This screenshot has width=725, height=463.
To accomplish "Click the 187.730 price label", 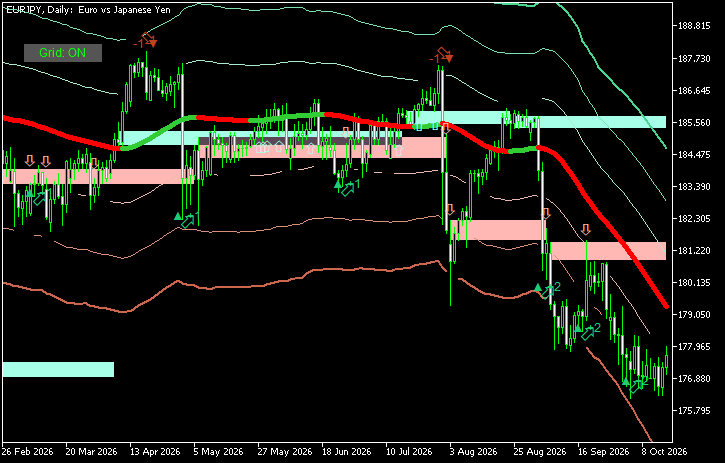I will click(694, 59).
